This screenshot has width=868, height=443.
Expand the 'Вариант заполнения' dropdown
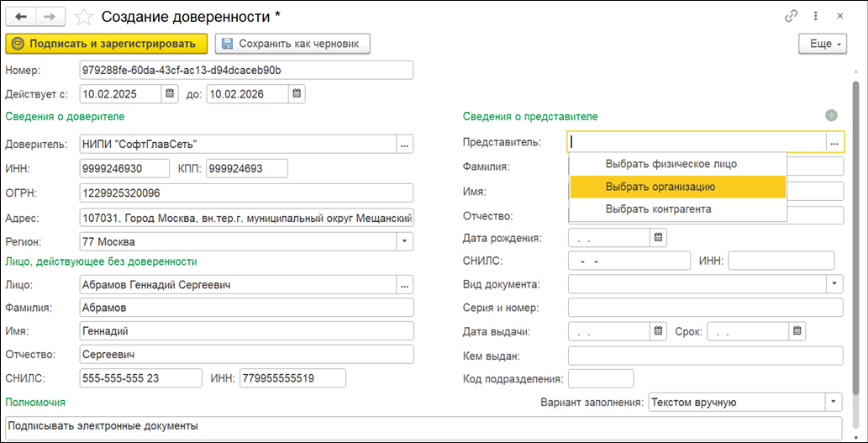click(834, 402)
